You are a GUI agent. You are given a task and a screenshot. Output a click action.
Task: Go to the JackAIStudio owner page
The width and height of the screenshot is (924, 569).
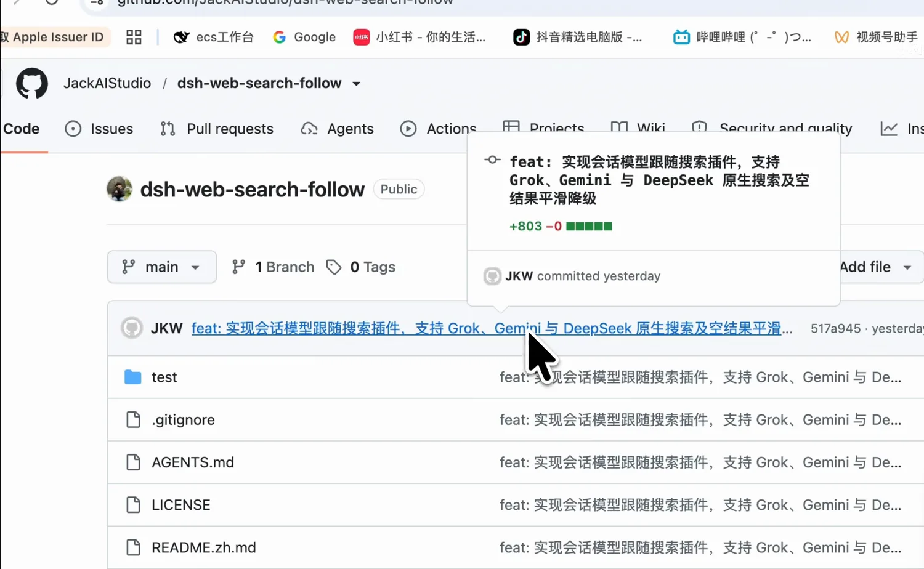107,83
